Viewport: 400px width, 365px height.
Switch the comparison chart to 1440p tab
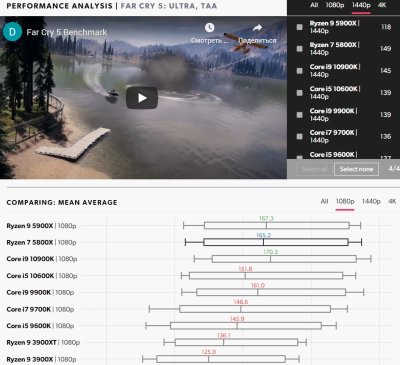(x=371, y=201)
